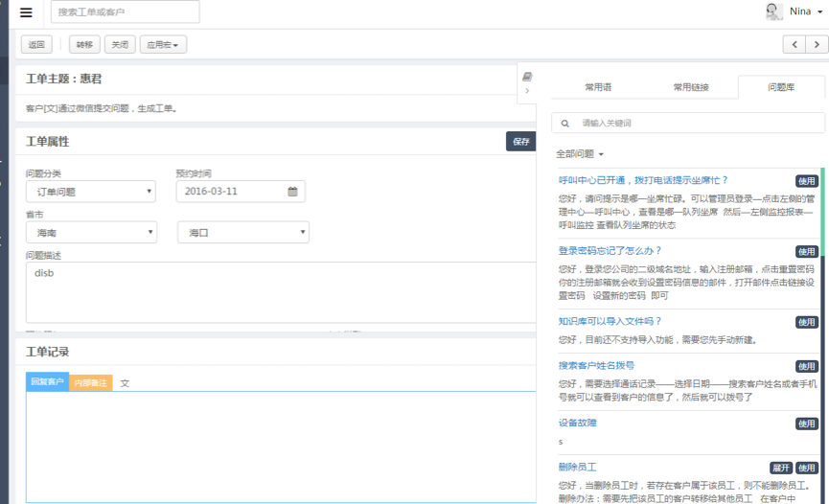The height and width of the screenshot is (504, 829).
Task: Click 使用 for 设备故障
Action: [x=807, y=424]
